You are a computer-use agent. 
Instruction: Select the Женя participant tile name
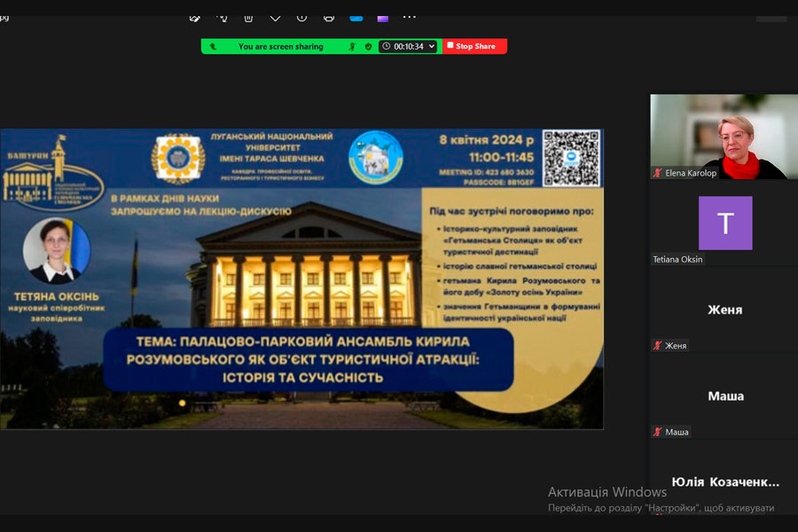point(724,309)
